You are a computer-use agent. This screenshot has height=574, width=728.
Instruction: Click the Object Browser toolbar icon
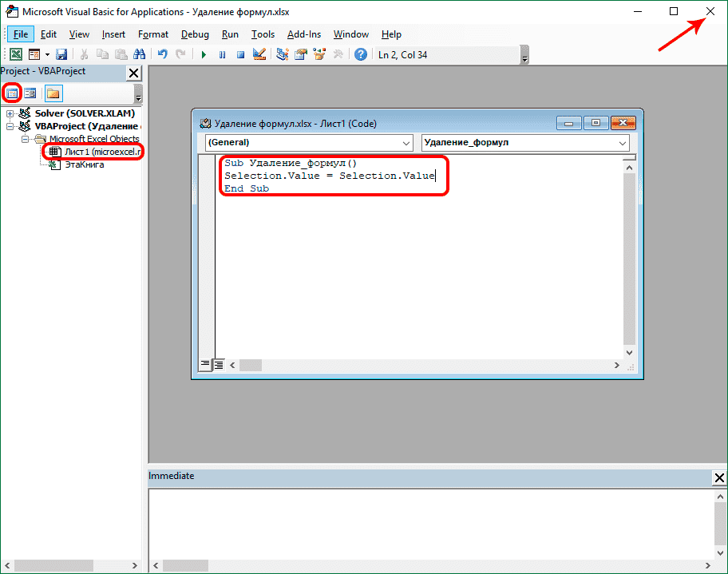point(319,53)
